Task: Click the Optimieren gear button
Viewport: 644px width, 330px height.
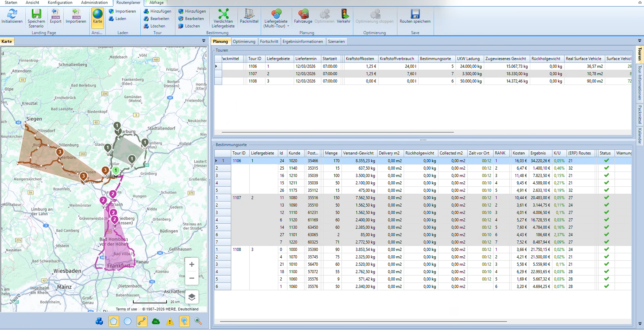Action: tap(324, 16)
